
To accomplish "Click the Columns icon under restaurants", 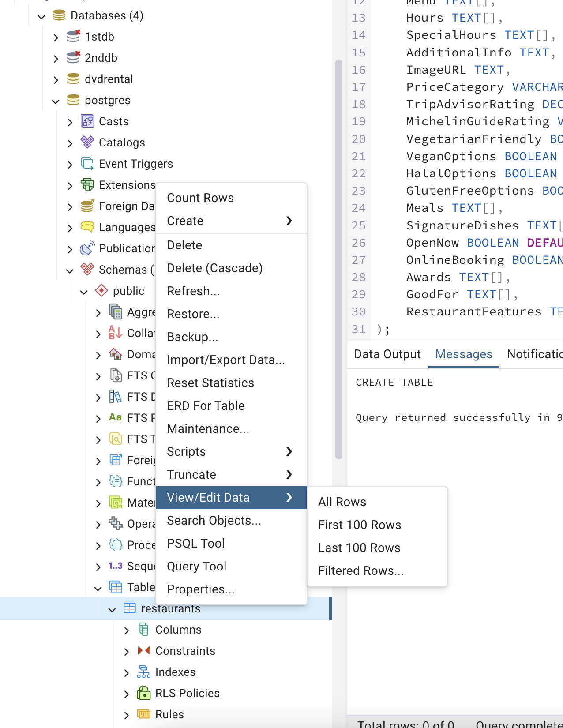I will tap(144, 630).
